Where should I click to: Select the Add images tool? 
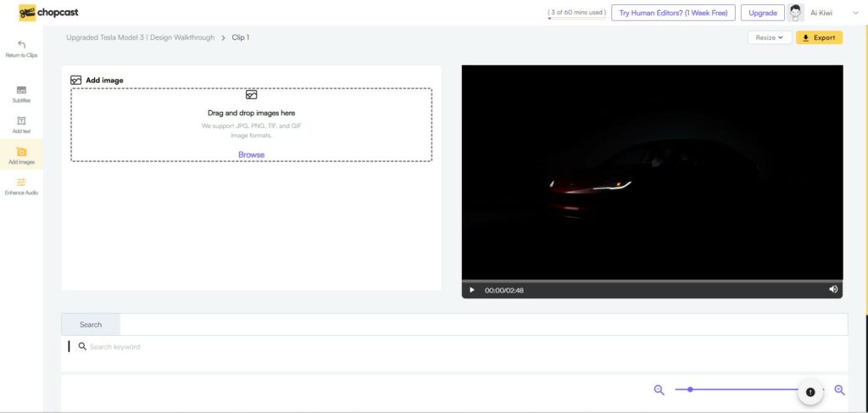21,156
